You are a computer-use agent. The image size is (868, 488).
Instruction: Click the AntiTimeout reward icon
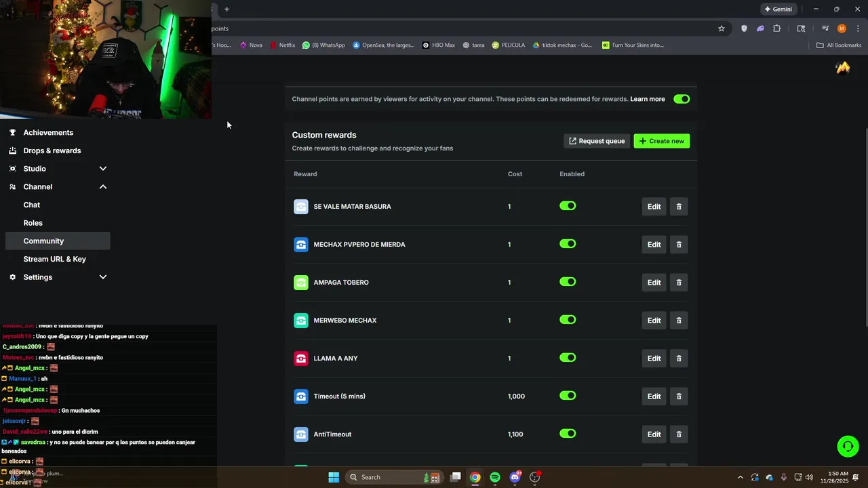[301, 434]
